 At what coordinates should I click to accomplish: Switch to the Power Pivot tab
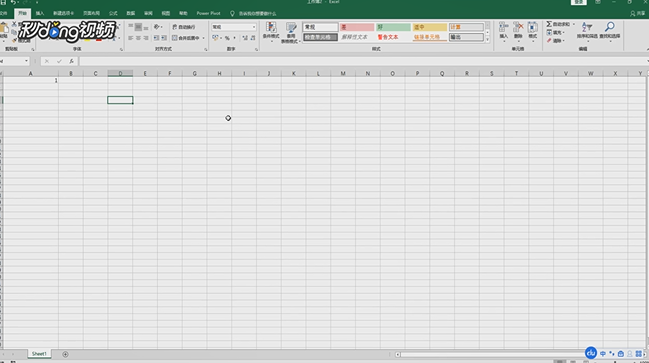click(208, 13)
